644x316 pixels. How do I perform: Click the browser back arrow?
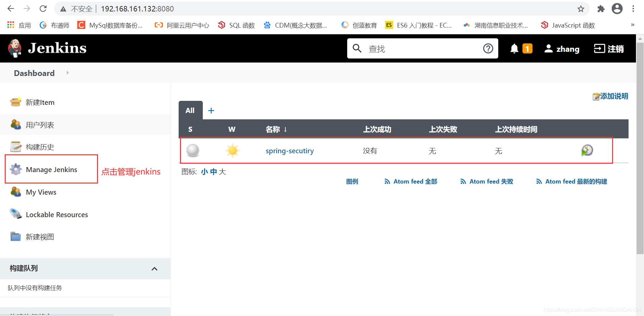(11, 9)
